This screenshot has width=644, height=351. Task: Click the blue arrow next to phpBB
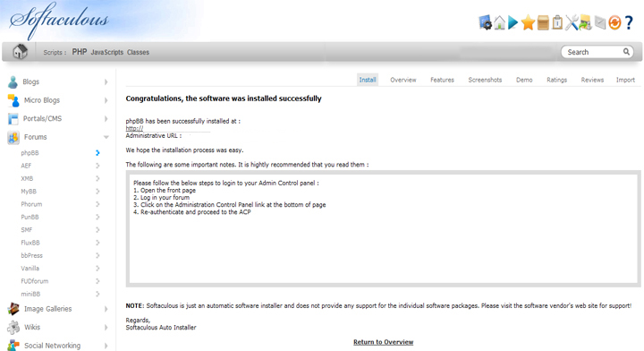[x=97, y=153]
